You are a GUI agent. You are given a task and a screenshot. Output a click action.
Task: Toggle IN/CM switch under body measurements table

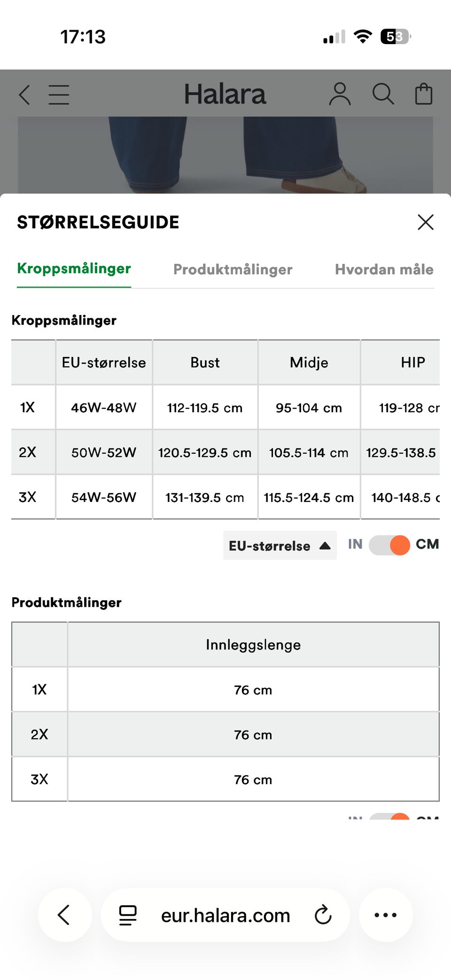(x=389, y=545)
